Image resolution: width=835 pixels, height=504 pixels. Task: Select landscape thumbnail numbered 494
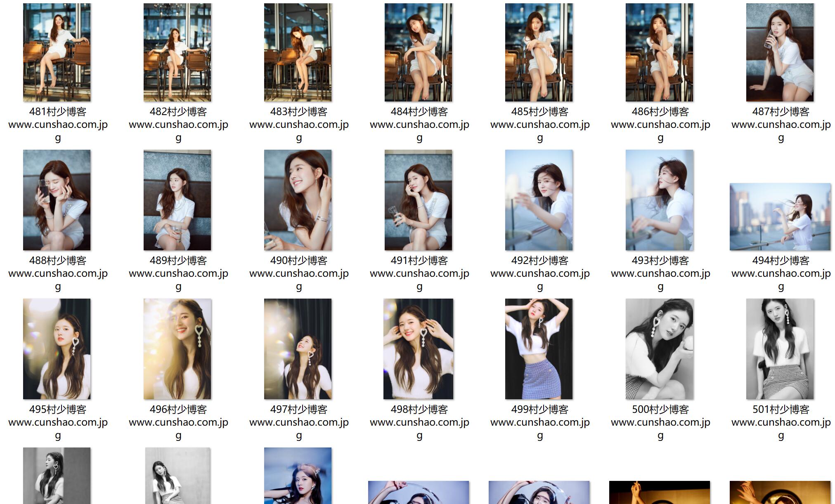coord(780,217)
